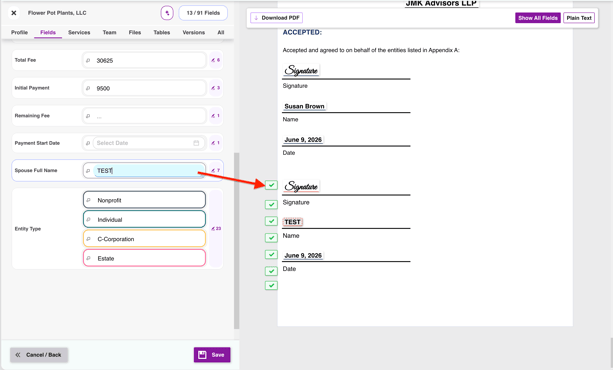Click the Download PDF button
This screenshot has width=613, height=370.
tap(276, 18)
